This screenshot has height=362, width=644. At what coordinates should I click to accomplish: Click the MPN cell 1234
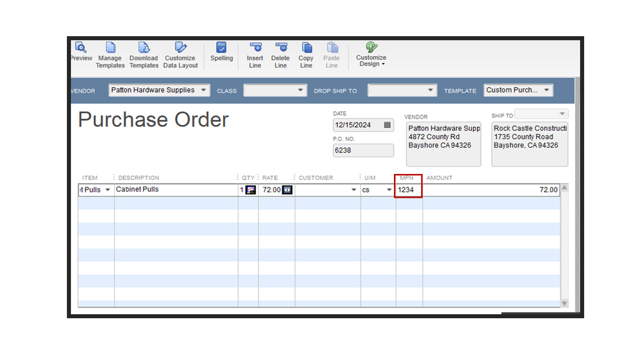(409, 189)
